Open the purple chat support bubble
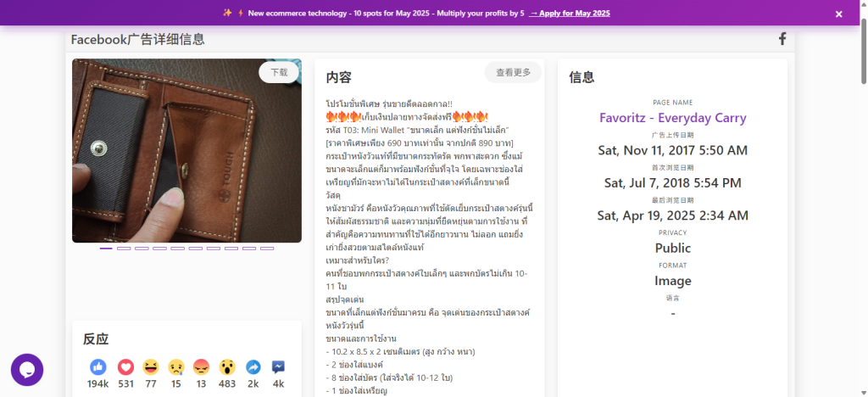The width and height of the screenshot is (868, 397). 27,370
